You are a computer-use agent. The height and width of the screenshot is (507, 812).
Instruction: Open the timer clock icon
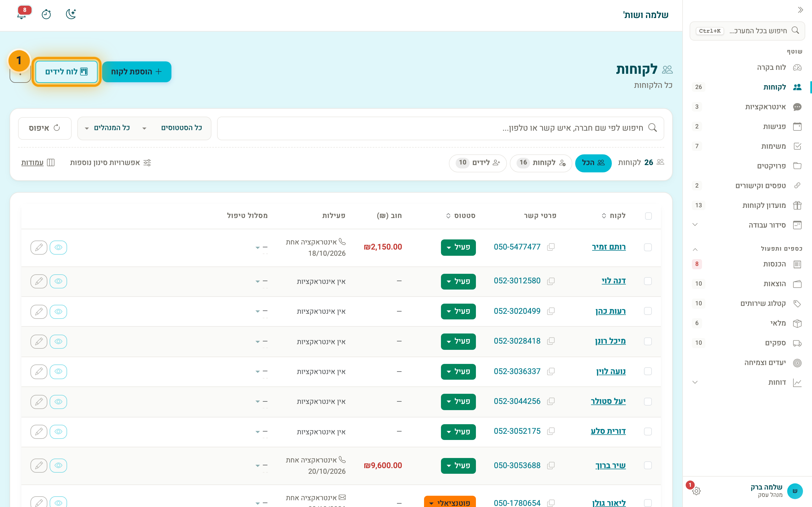pos(46,14)
